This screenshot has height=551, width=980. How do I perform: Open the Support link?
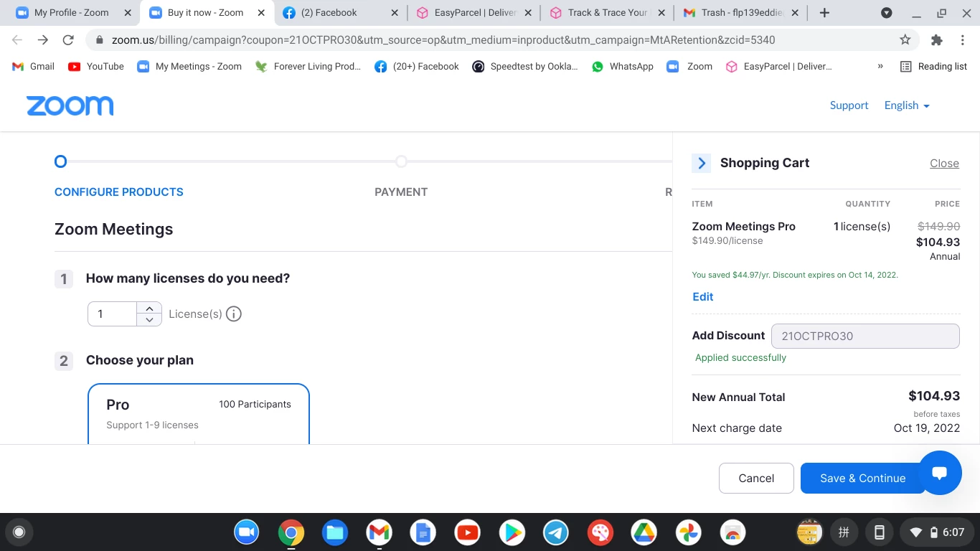tap(849, 105)
